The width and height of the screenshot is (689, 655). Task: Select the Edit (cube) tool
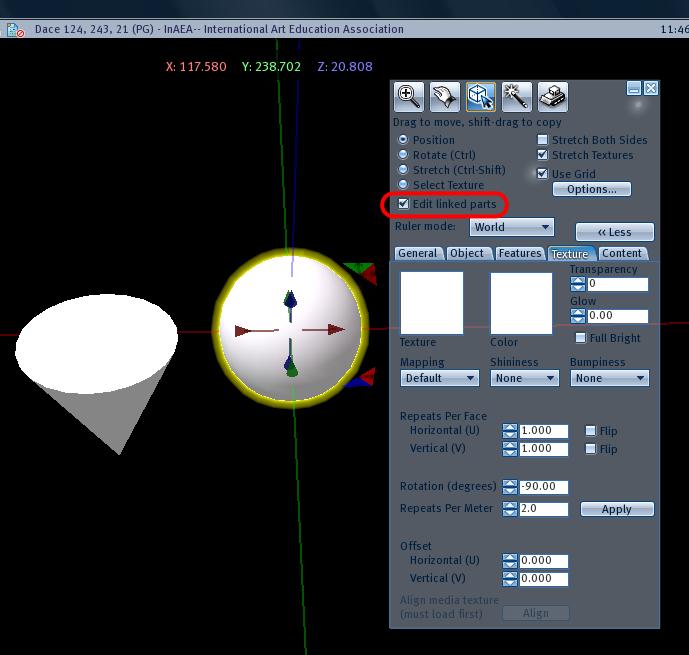(479, 96)
